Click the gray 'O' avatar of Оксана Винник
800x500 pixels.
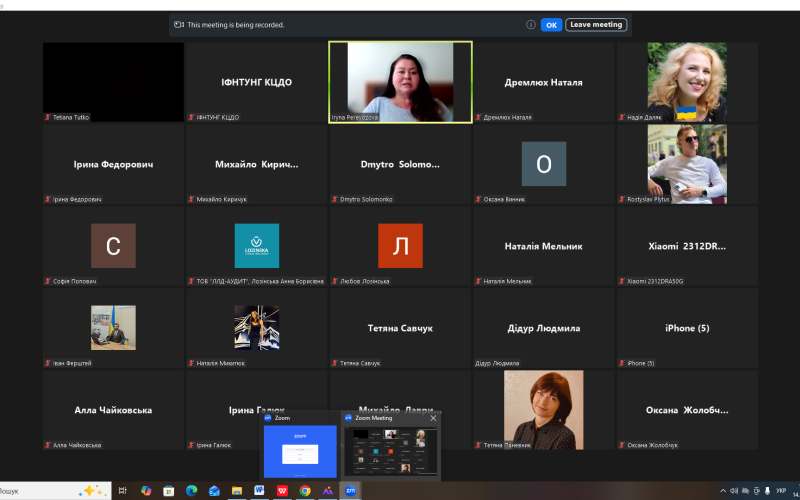click(x=544, y=164)
